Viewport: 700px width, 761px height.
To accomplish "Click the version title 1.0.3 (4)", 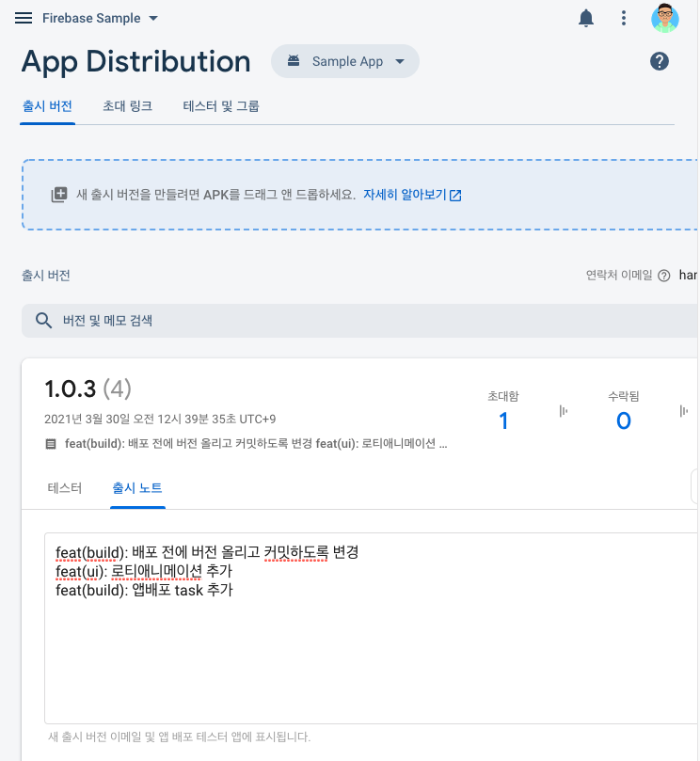I will pyautogui.click(x=87, y=389).
